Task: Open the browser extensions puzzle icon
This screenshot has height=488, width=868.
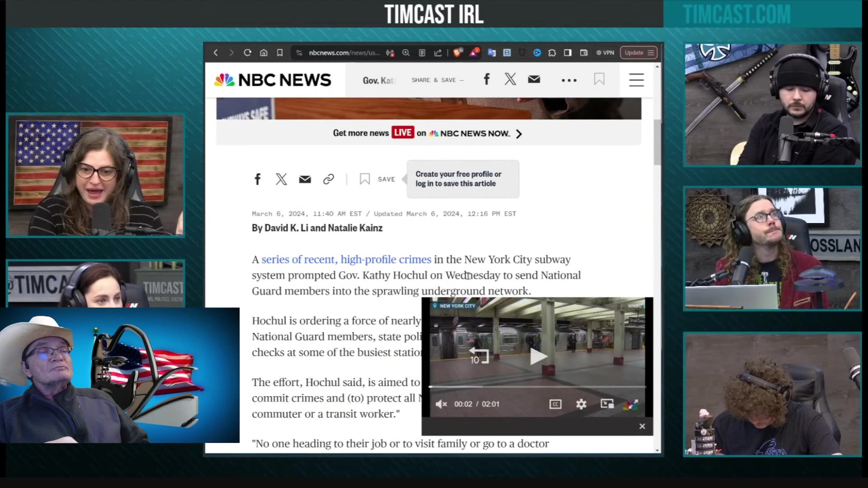Action: point(552,53)
